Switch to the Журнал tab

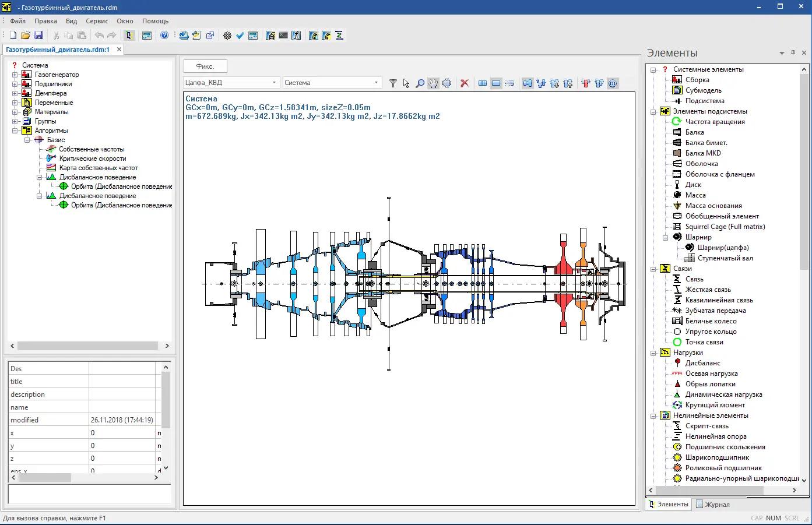click(712, 505)
